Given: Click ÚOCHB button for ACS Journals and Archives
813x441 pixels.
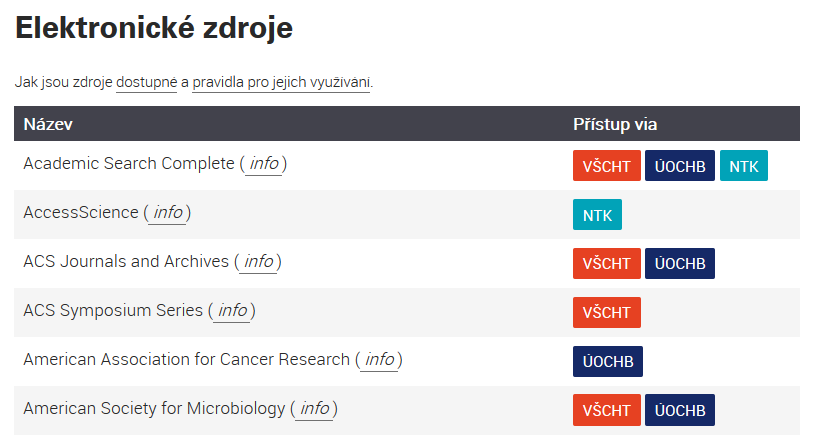Looking at the screenshot, I should pos(680,263).
